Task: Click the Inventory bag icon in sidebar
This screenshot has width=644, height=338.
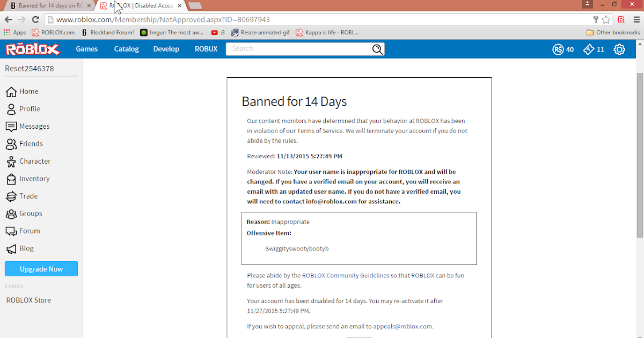Action: tap(11, 179)
